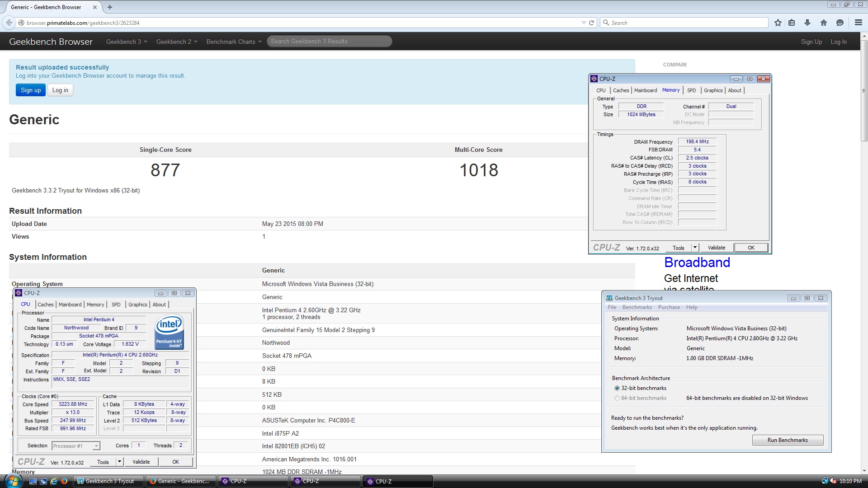Go back with the browser back arrow
868x488 pixels.
tap(9, 23)
